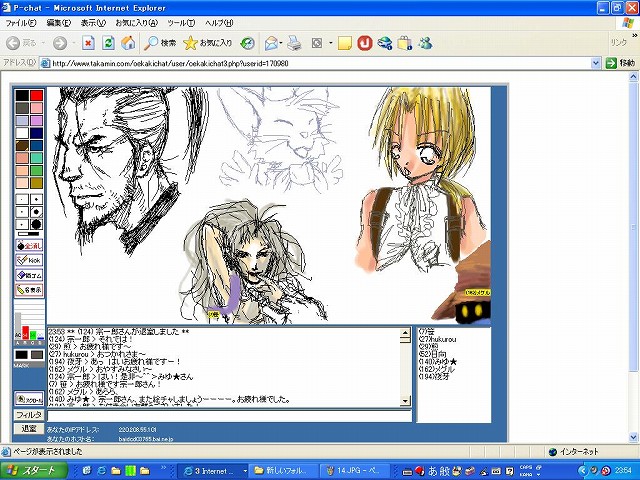
Task: Select the smallest dot brush size
Action: tap(22, 200)
